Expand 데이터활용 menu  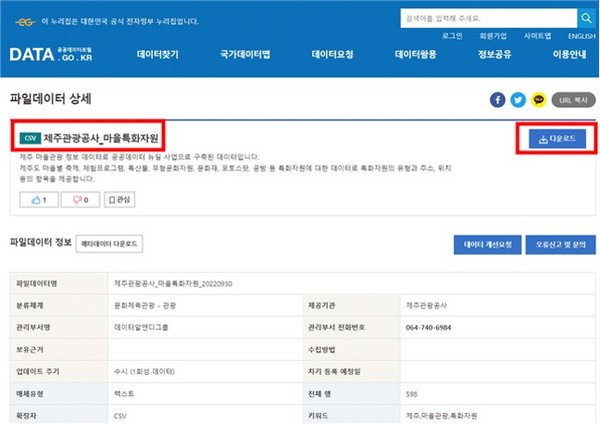(418, 55)
